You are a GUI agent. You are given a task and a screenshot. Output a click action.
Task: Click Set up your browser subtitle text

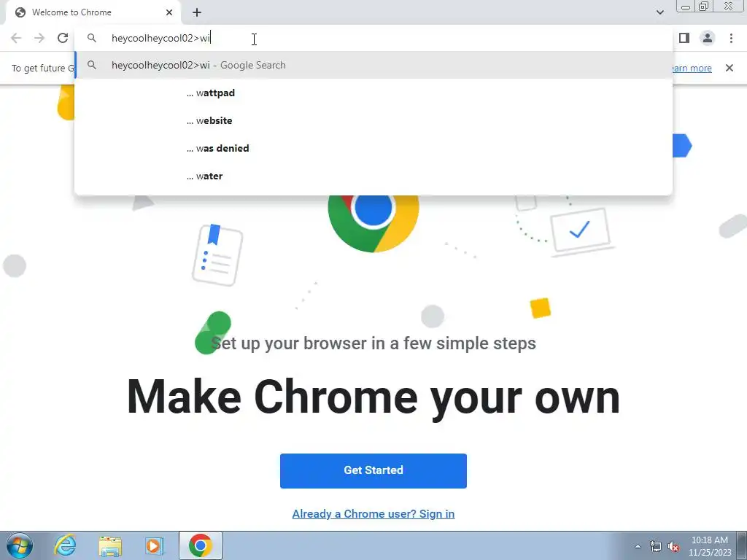point(373,343)
